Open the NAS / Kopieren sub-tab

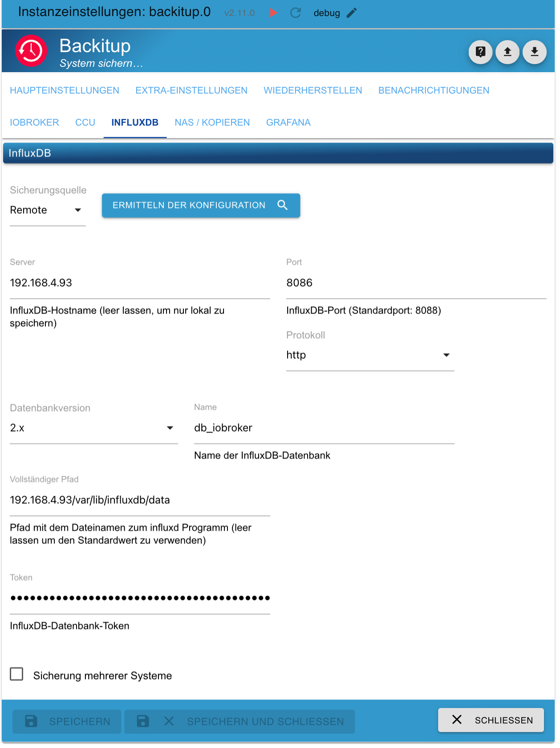212,123
